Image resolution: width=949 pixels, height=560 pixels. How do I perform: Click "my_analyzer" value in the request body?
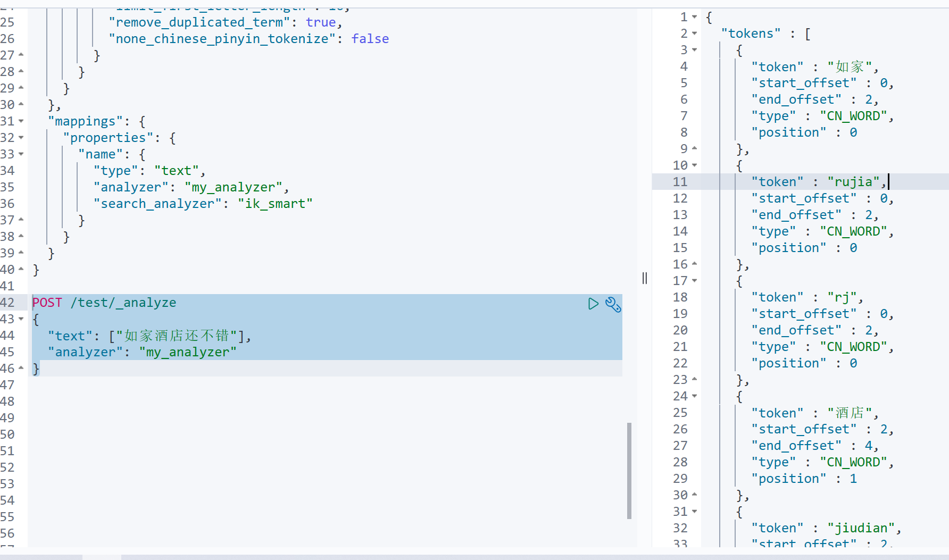[188, 352]
